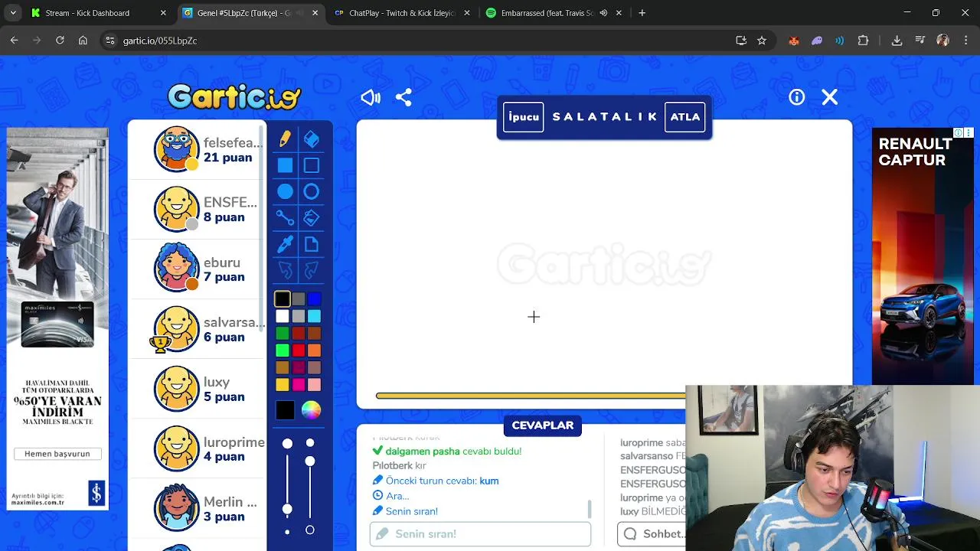Switch to Embarrassed (feat. Travis Scott) tab

553,13
